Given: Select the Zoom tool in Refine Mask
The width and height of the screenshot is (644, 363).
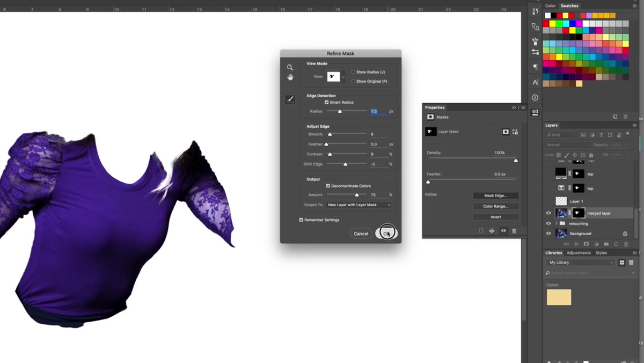Looking at the screenshot, I should 290,68.
